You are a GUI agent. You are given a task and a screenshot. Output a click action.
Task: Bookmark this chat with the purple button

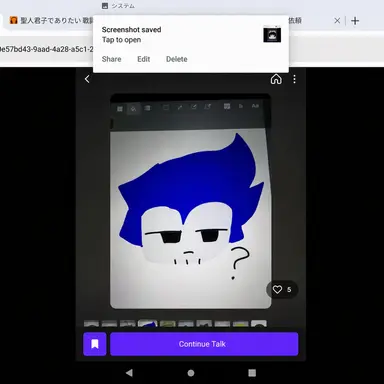(x=95, y=344)
